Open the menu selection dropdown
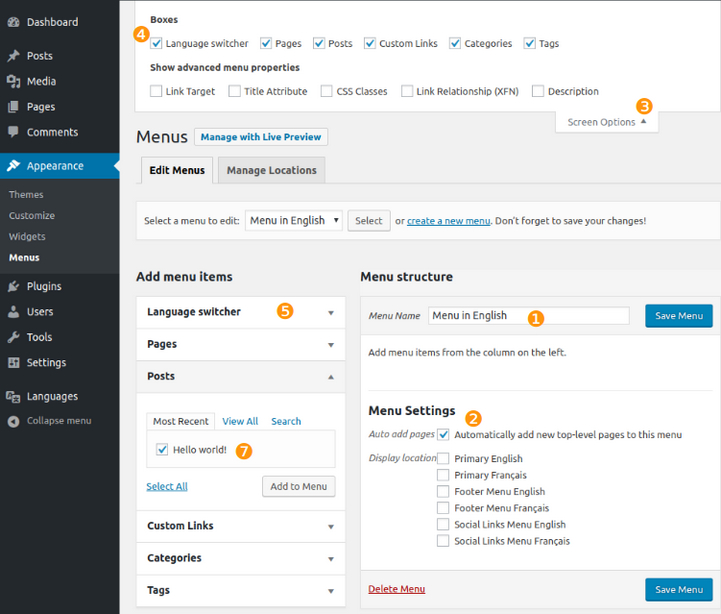This screenshot has height=614, width=721. point(294,221)
